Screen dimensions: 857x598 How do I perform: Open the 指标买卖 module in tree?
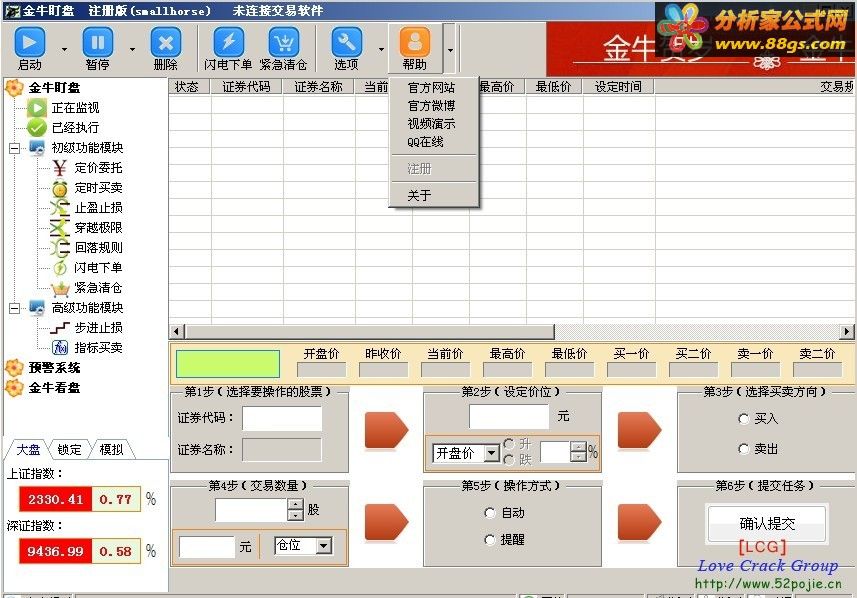point(98,348)
